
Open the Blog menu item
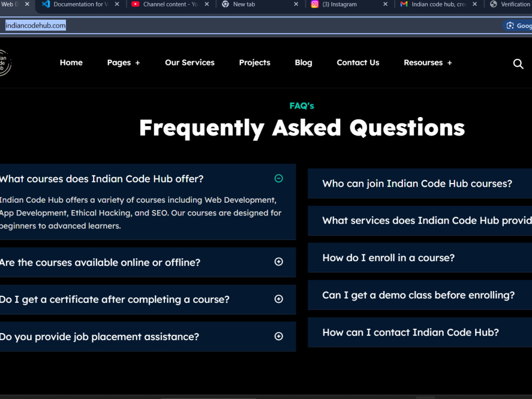(x=303, y=63)
